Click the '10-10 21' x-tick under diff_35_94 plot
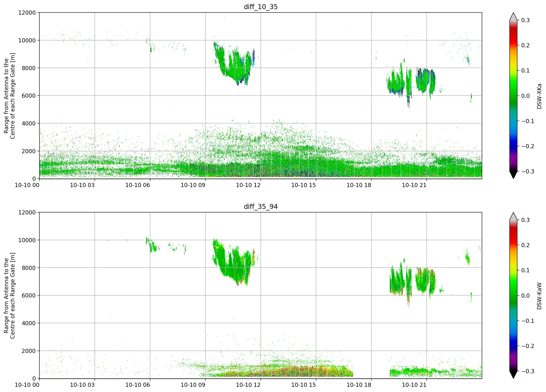The image size is (546, 392). pos(414,385)
